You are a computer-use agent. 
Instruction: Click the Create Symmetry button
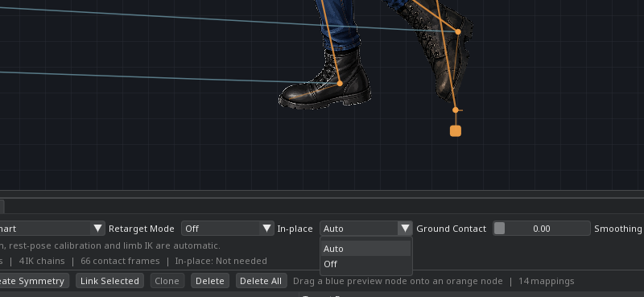34,281
